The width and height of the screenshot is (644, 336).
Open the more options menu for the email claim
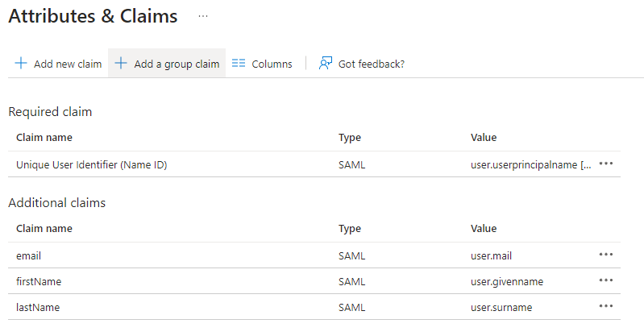[606, 255]
